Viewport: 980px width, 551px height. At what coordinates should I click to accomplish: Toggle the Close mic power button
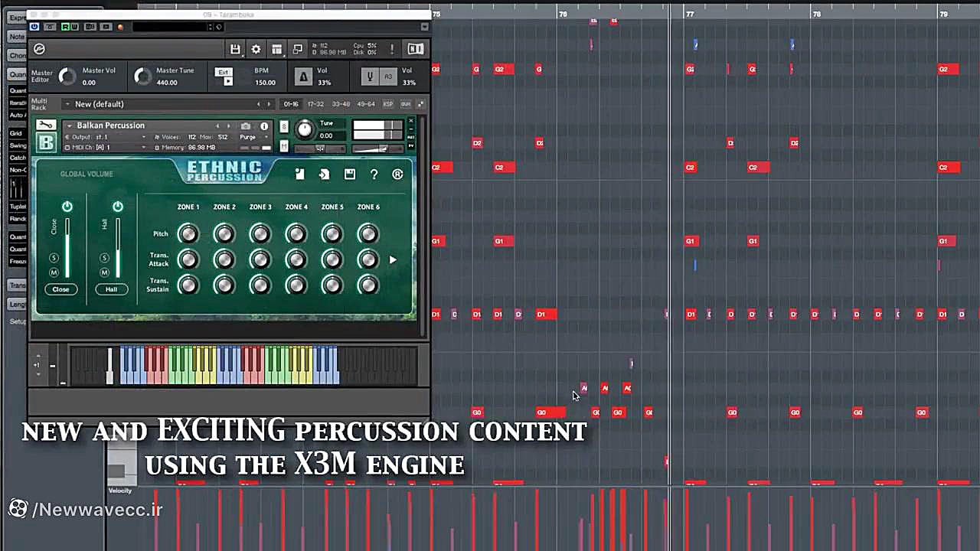(x=67, y=207)
